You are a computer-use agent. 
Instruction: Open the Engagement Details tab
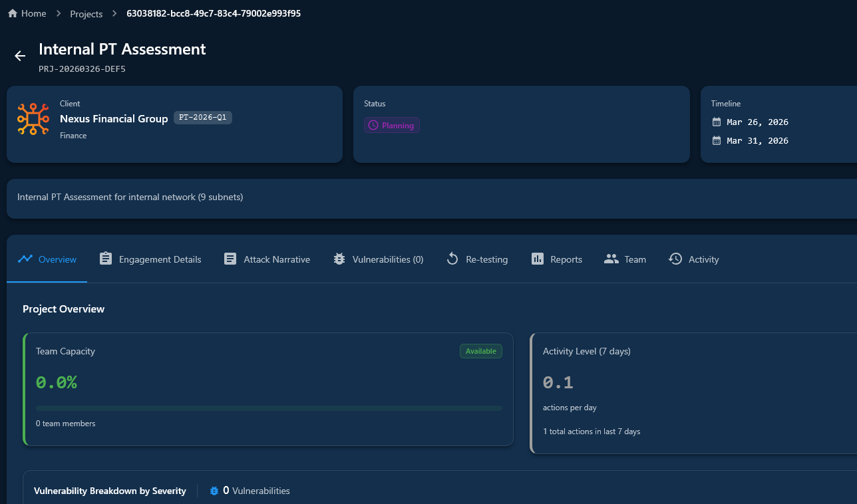pyautogui.click(x=150, y=259)
